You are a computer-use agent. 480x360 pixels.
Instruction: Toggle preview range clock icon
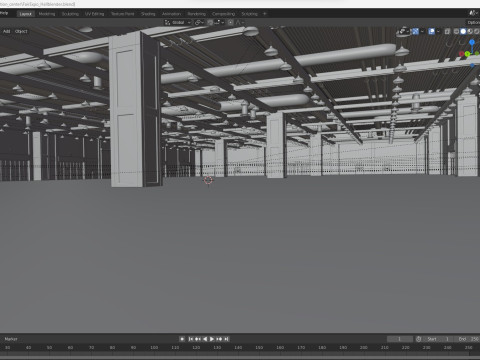(x=419, y=339)
